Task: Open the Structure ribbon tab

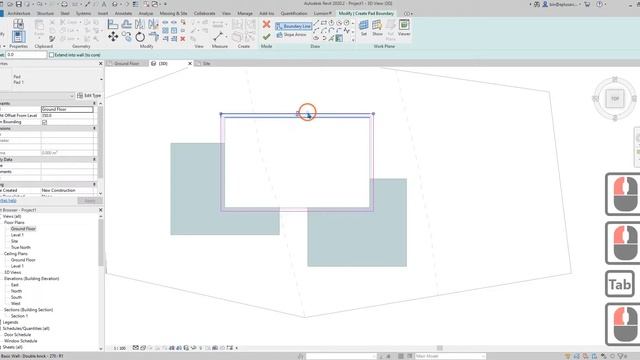Action: tap(45, 13)
